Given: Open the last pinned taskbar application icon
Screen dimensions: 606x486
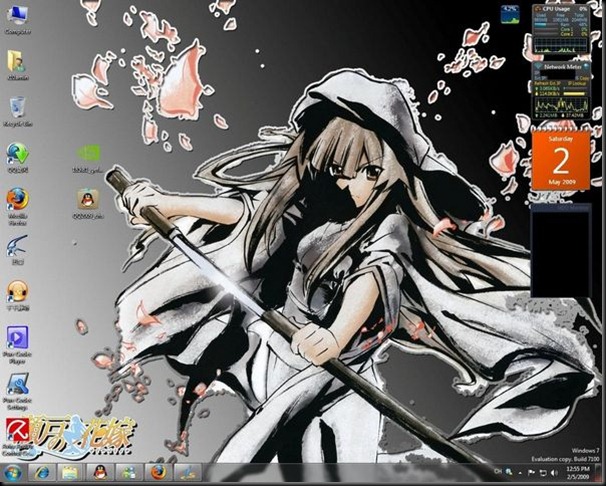Looking at the screenshot, I should tap(187, 473).
